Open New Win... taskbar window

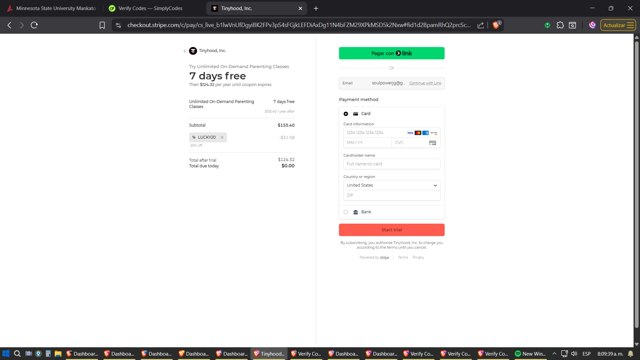click(x=530, y=354)
